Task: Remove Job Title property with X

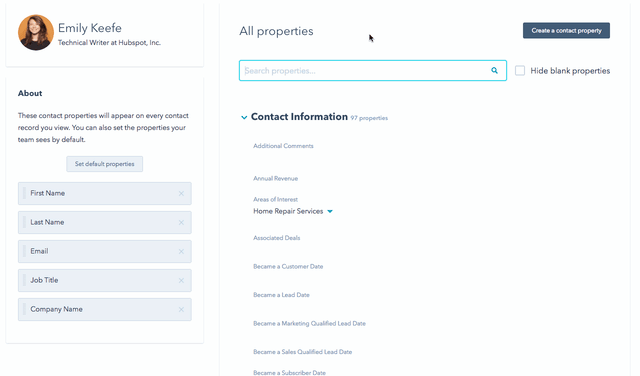Action: [181, 280]
